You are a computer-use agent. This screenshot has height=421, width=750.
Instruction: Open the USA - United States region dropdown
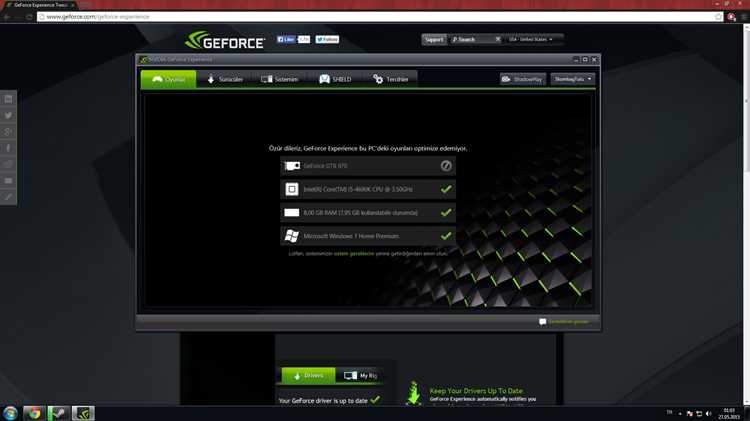(x=531, y=39)
